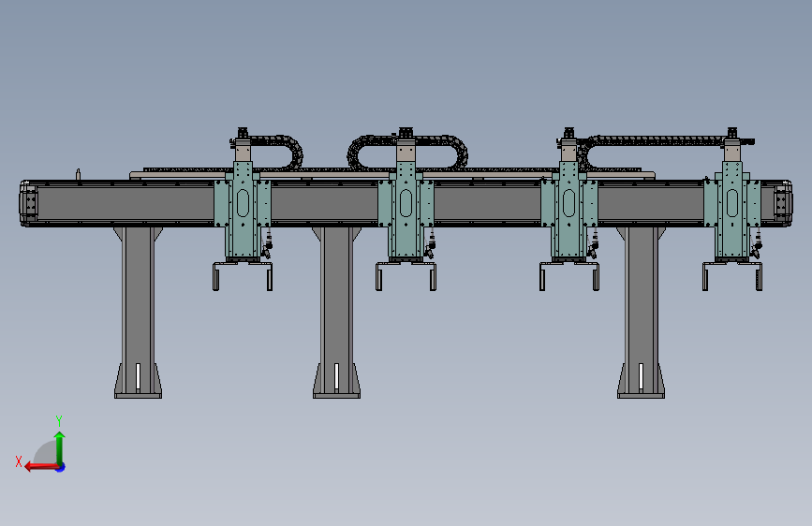The height and width of the screenshot is (526, 812).
Task: Select the leftmost teal carriage plate
Action: point(243,210)
